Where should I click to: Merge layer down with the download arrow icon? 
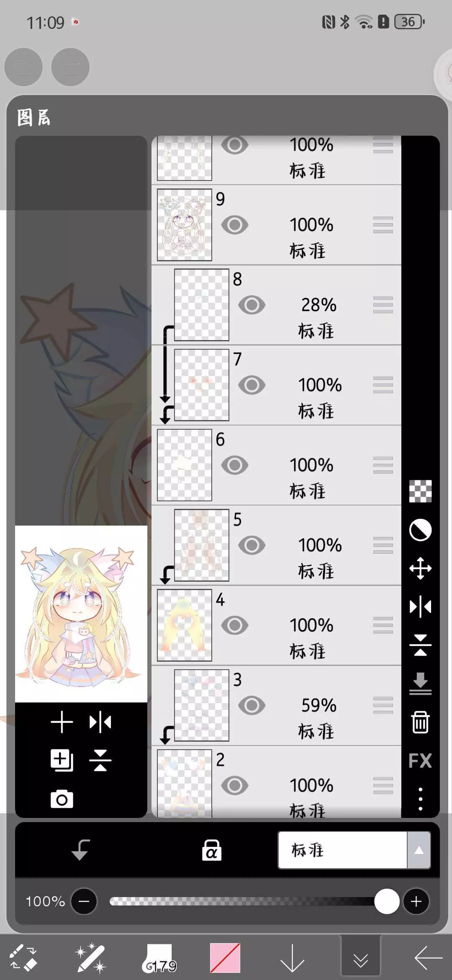click(420, 683)
